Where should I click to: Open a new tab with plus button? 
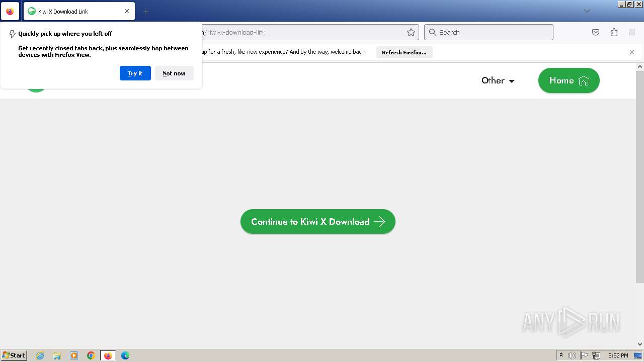pos(145,11)
